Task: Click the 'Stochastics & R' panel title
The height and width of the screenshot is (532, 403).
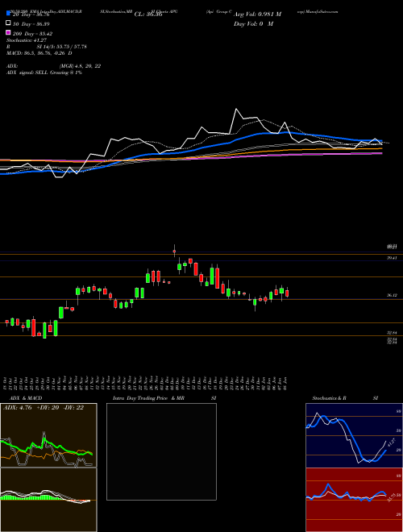Action: pos(330,398)
